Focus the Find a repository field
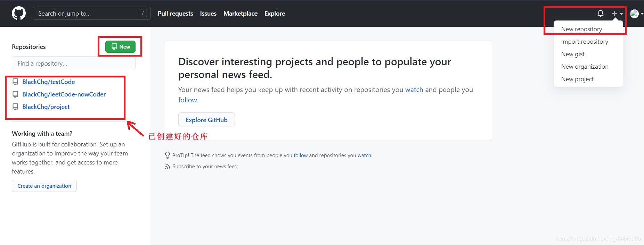Screen dimensions: 644x245 point(74,64)
